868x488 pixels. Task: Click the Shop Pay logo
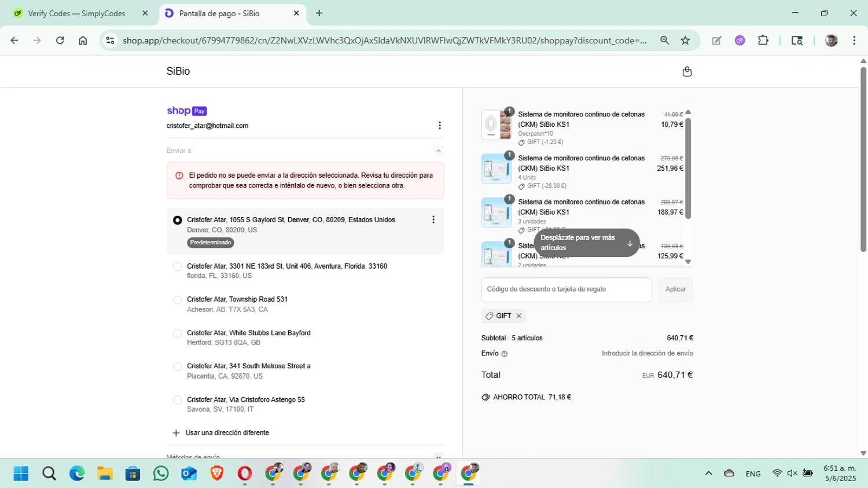point(186,111)
